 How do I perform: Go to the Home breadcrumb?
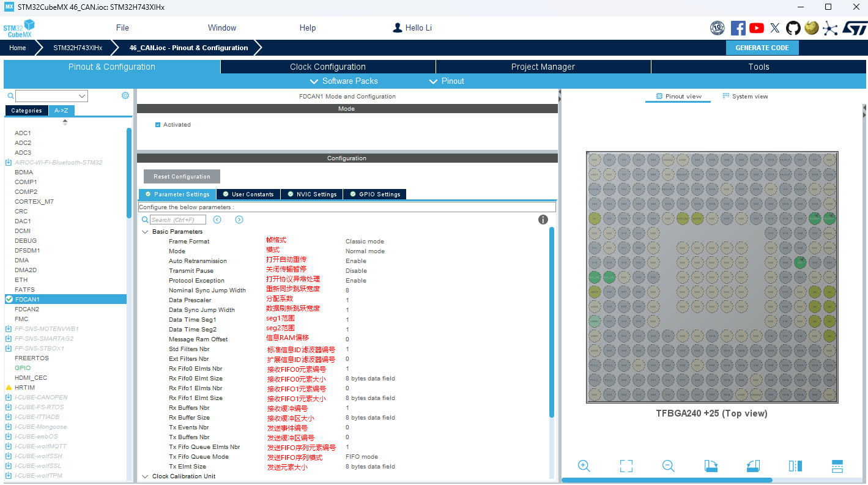pos(18,48)
